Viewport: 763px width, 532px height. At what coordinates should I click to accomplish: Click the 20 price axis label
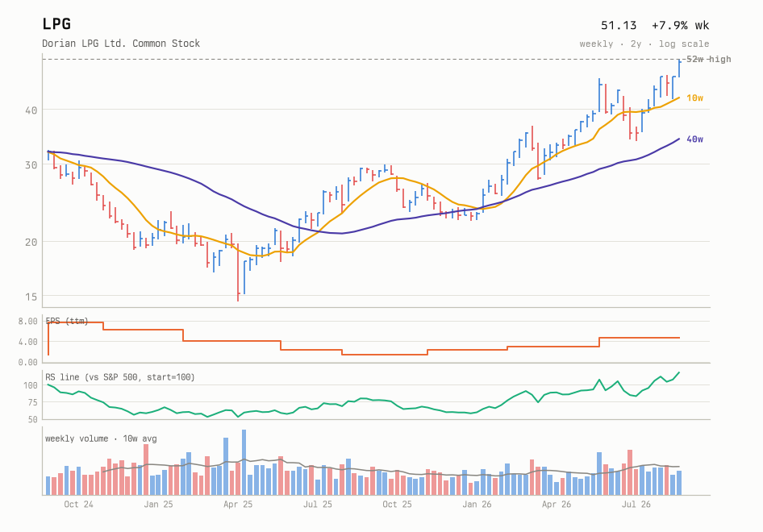[x=31, y=242]
